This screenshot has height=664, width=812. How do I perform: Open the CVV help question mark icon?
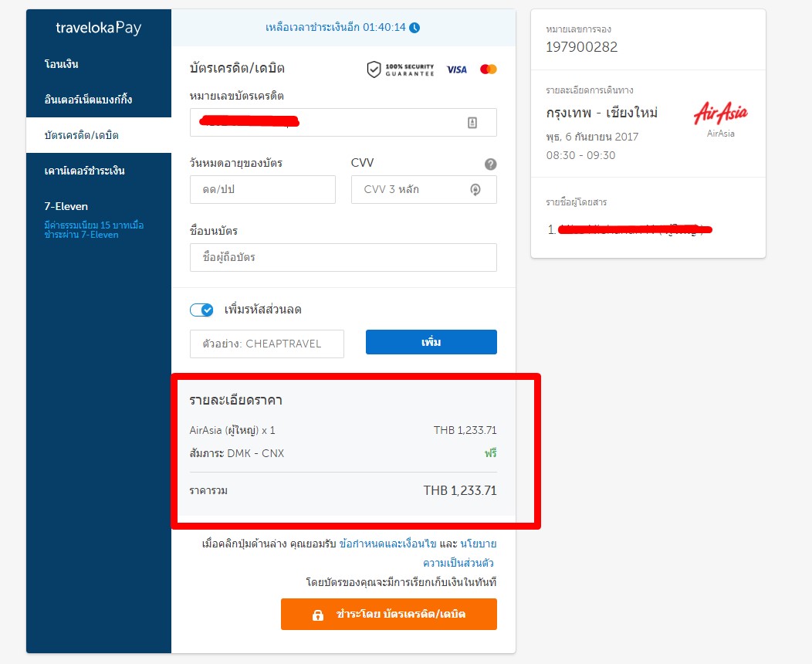(490, 164)
